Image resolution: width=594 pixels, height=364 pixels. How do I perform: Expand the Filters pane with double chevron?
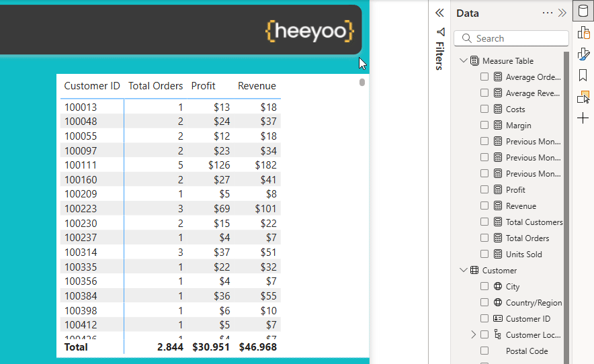[439, 13]
